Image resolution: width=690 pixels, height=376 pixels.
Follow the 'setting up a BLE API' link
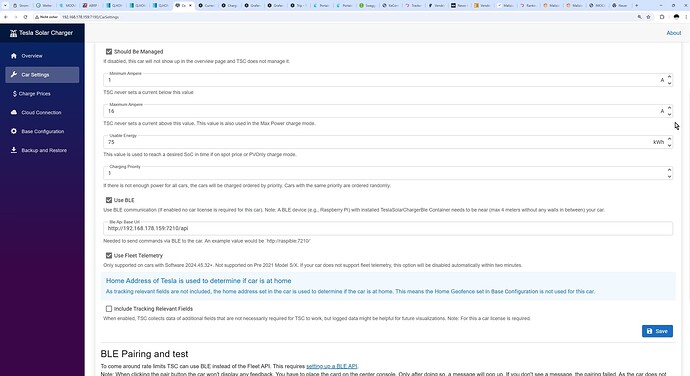[332, 366]
